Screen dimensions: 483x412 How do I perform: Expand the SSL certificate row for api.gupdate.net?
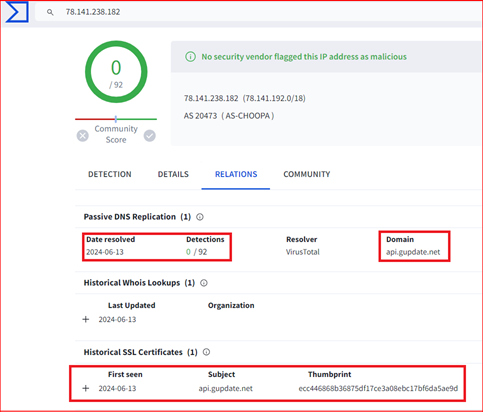click(86, 388)
